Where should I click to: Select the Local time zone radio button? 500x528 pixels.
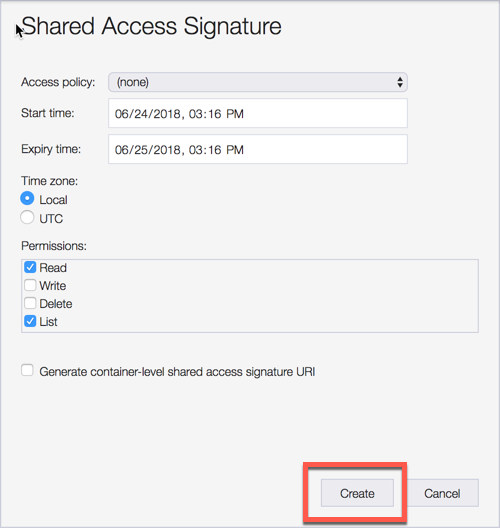[x=27, y=199]
